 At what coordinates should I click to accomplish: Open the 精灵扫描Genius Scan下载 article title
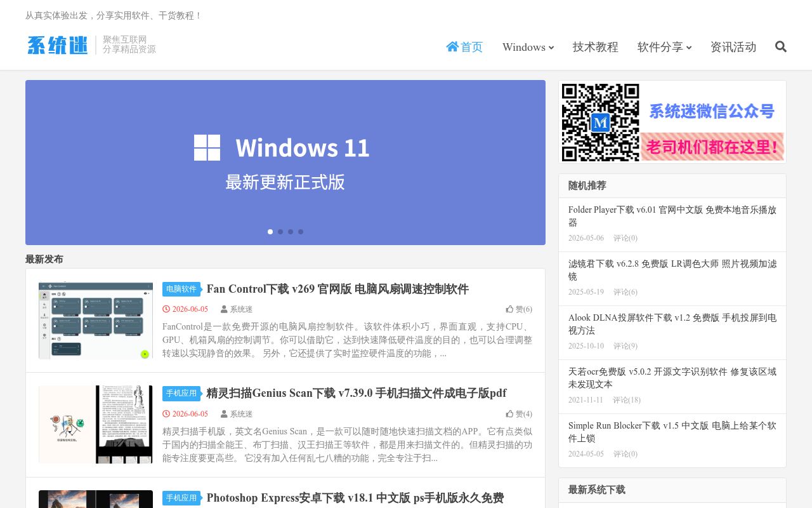[357, 393]
